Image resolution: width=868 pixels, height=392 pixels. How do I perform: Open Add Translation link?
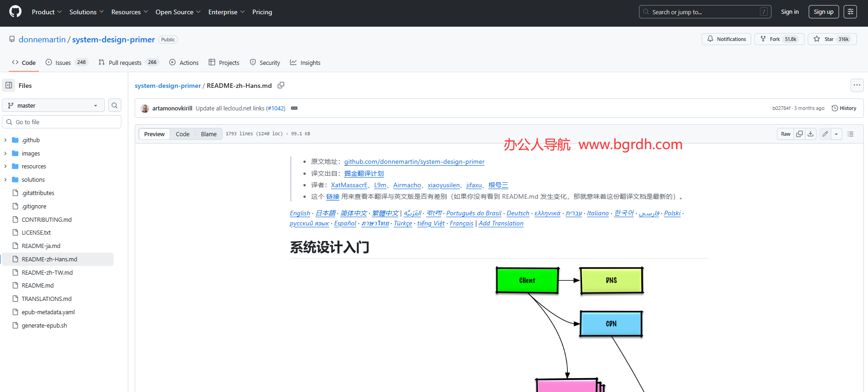pos(501,223)
